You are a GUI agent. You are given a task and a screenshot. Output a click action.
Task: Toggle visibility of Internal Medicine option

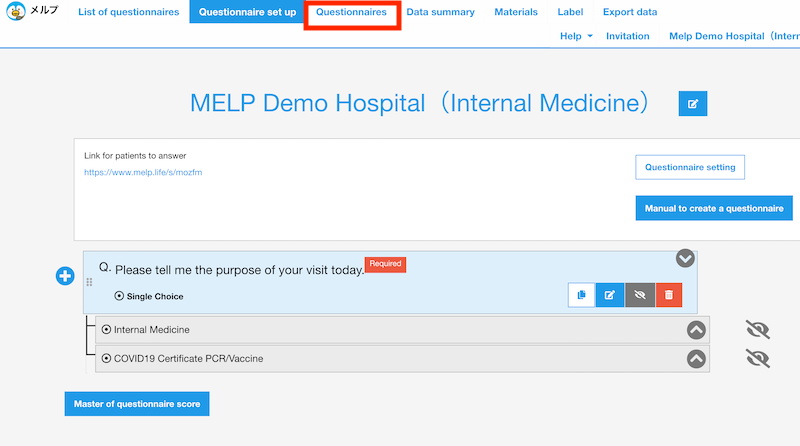click(758, 330)
